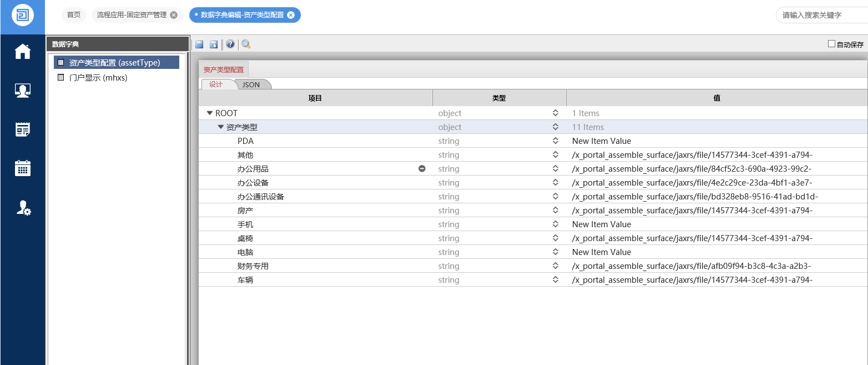Open type selector for 资产类型 row
868x365 pixels.
(556, 127)
